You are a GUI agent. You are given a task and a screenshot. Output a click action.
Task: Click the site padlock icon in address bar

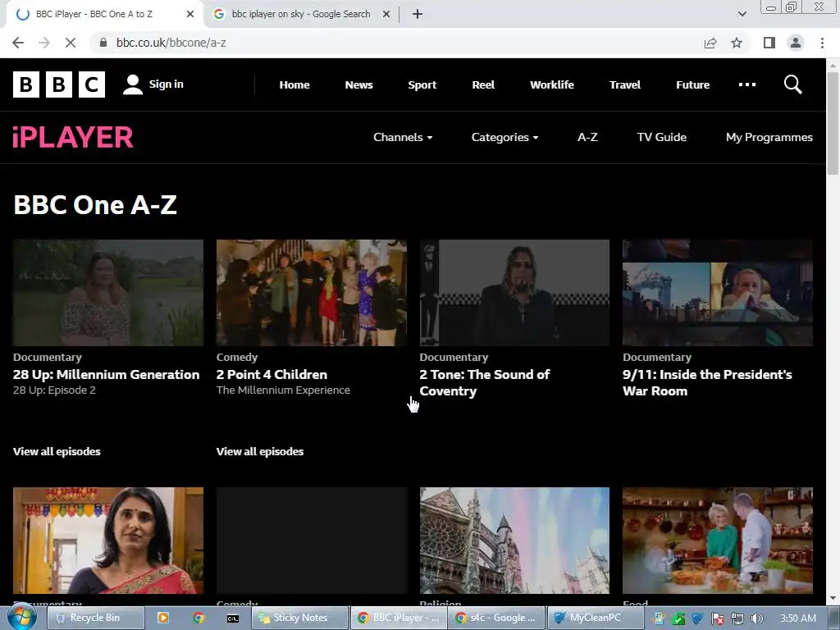coord(103,43)
